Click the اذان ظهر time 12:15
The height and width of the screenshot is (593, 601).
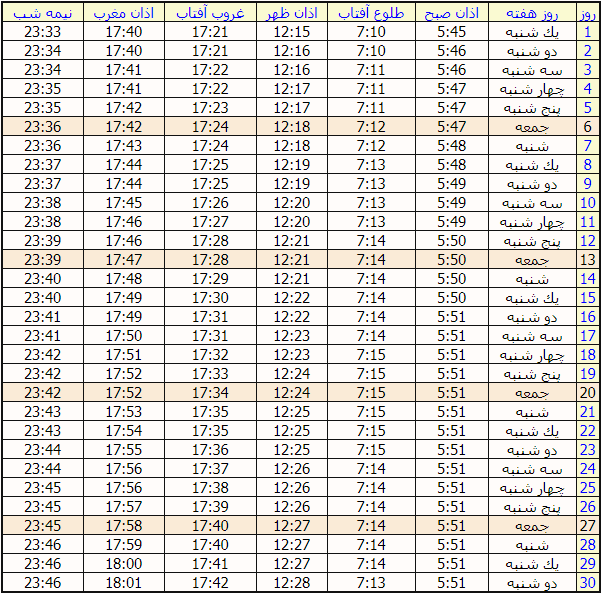[292, 31]
